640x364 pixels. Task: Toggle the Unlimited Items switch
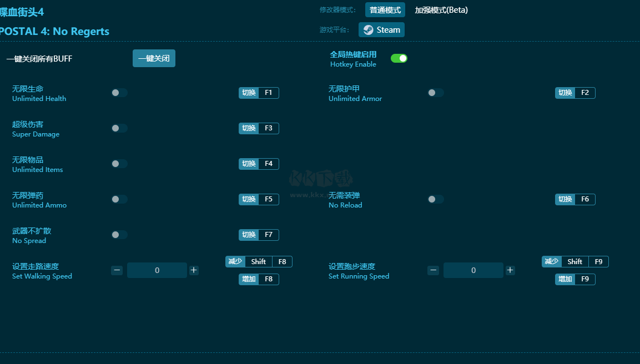click(x=119, y=164)
